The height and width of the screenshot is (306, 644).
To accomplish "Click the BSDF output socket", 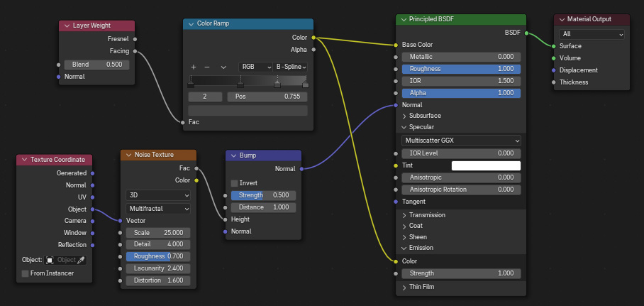I will [526, 34].
